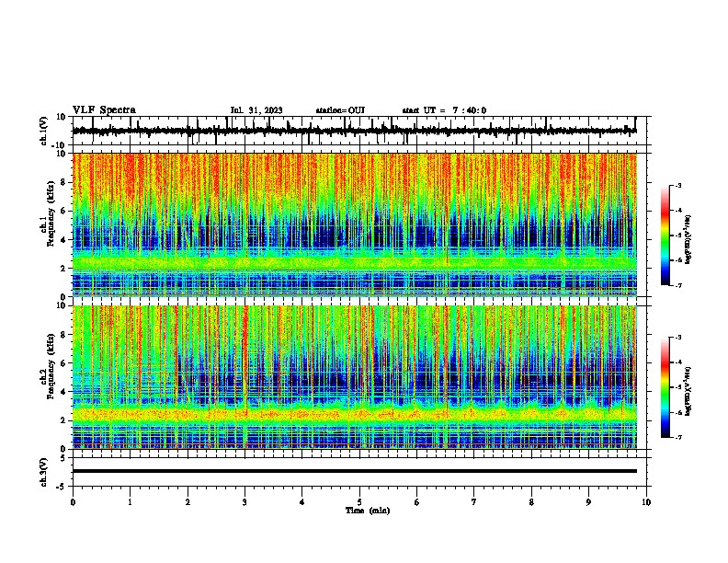
Task: Click the "4" kHz tick of ch.2 spectrogram
Action: click(x=64, y=392)
